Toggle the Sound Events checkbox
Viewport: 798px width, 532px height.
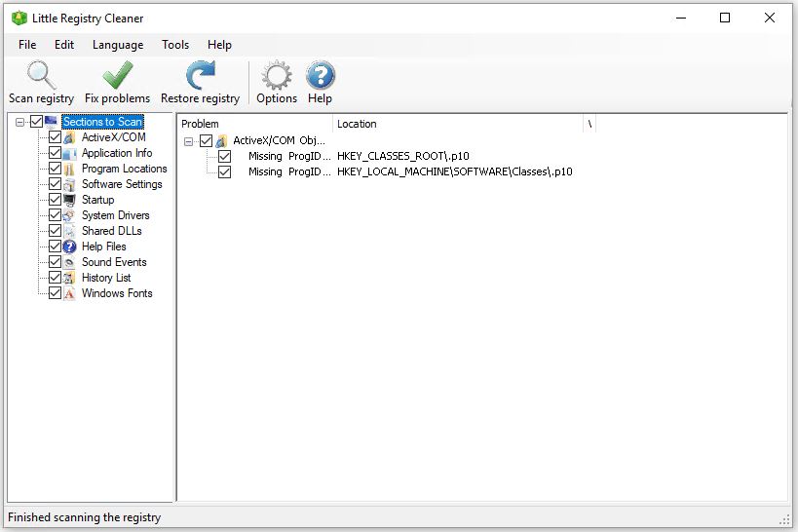pyautogui.click(x=55, y=262)
